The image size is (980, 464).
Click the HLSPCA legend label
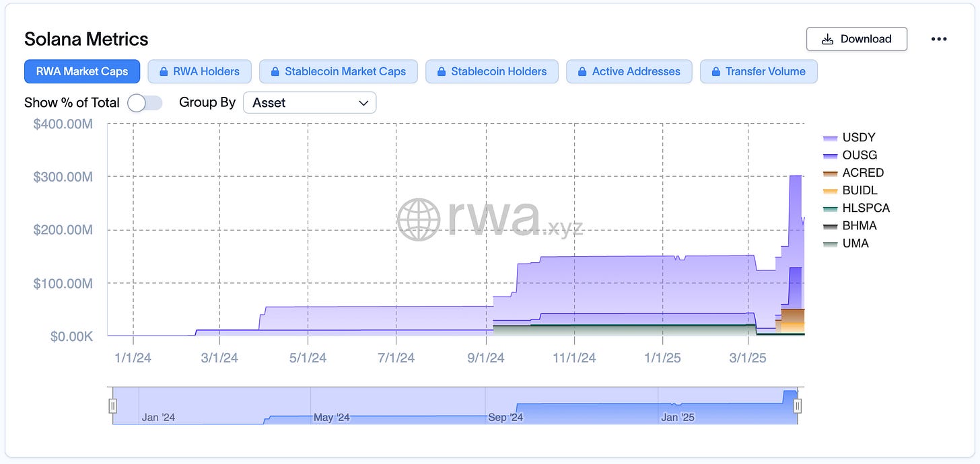(x=866, y=208)
